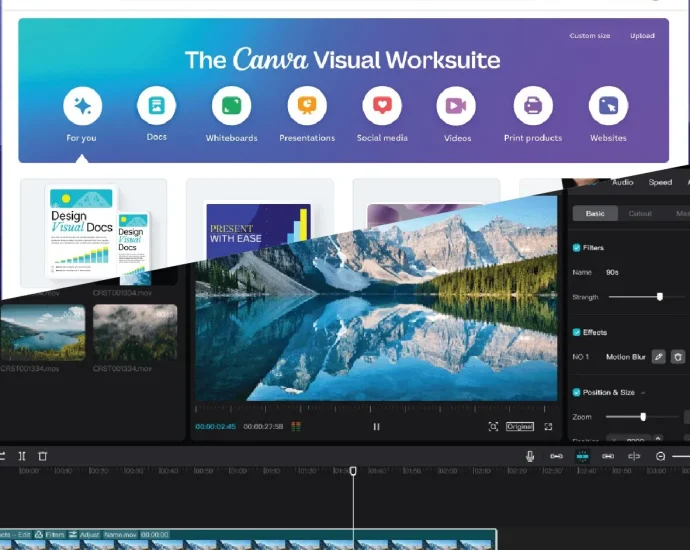Toggle the highlighted teal snap icon
The height and width of the screenshot is (550, 690).
coord(583,456)
